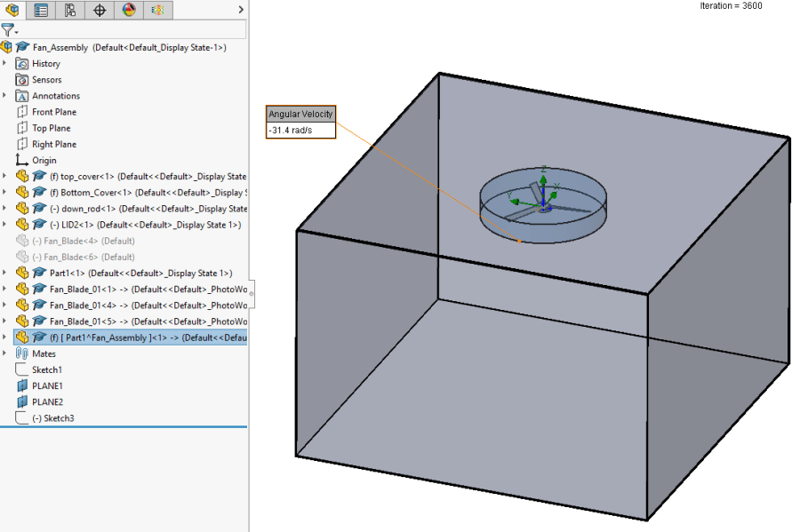Select the (-) Sketch3 item
Screen dimensions: 800x532
pyautogui.click(x=53, y=418)
